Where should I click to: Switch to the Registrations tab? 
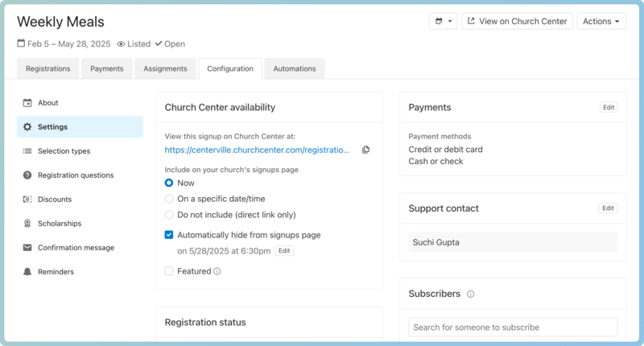47,69
